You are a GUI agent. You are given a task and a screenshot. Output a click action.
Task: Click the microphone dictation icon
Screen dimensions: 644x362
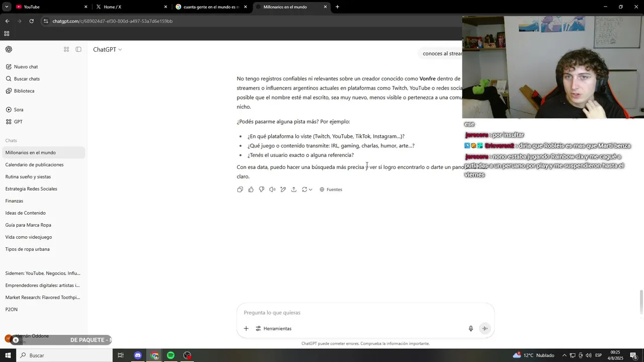coord(471,329)
